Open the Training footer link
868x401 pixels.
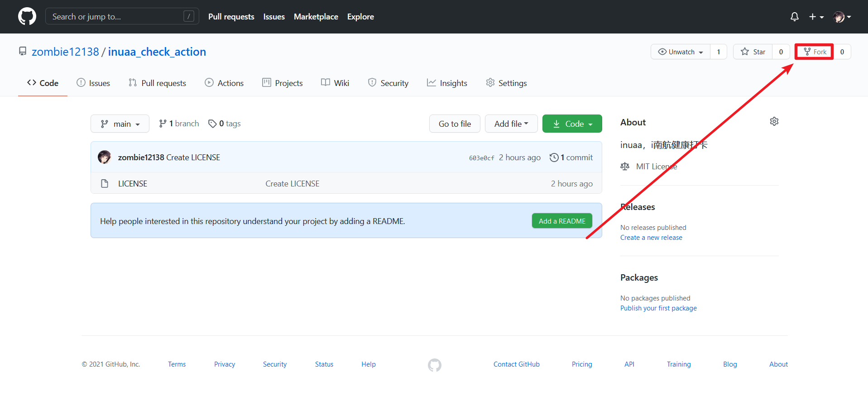tap(679, 364)
